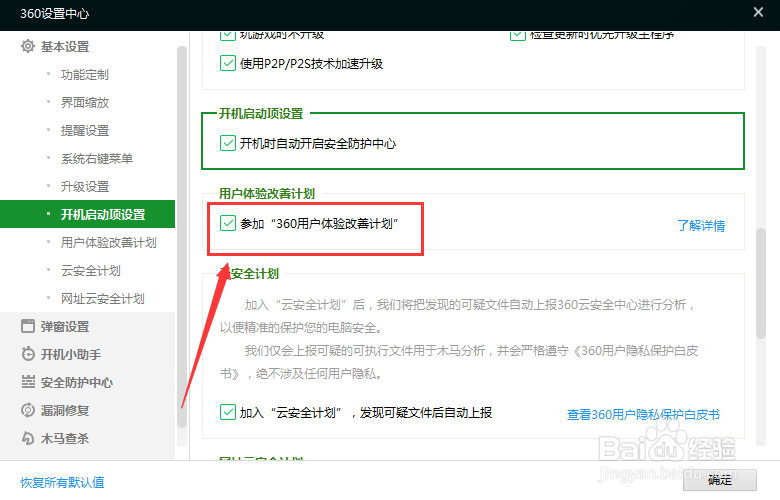
Task: Expand 弹窗设置 category
Action: point(65,326)
